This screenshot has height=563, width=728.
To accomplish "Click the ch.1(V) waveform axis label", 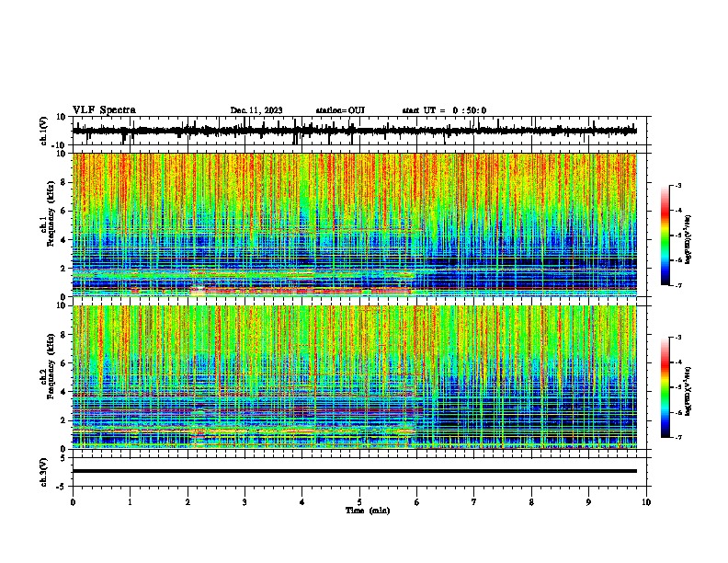I will [x=43, y=131].
